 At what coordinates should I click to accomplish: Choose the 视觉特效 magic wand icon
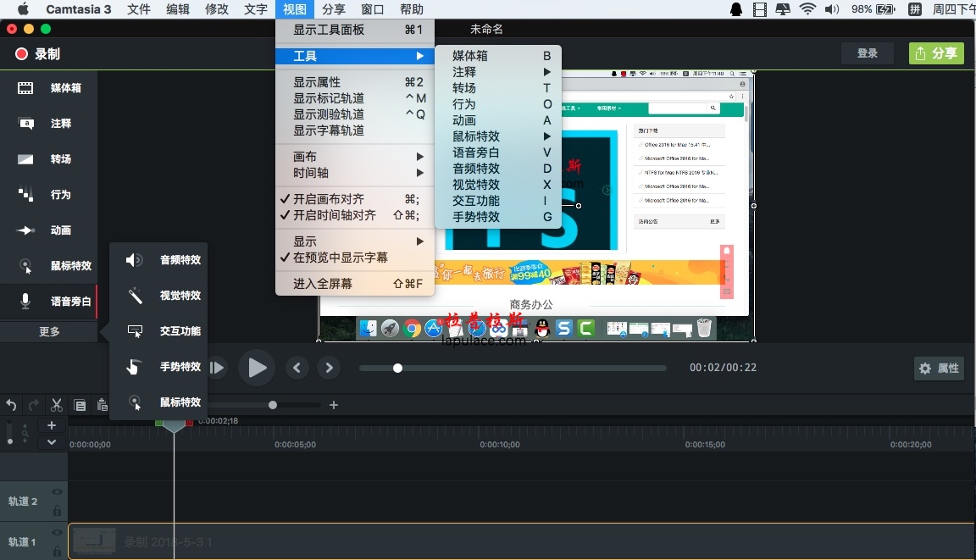tap(135, 296)
